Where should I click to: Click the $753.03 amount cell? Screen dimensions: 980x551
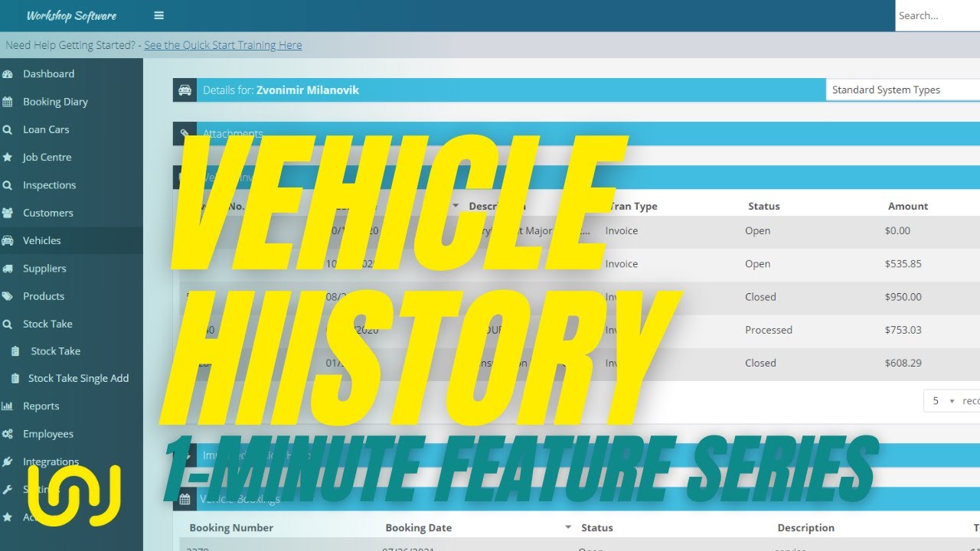[x=903, y=330]
